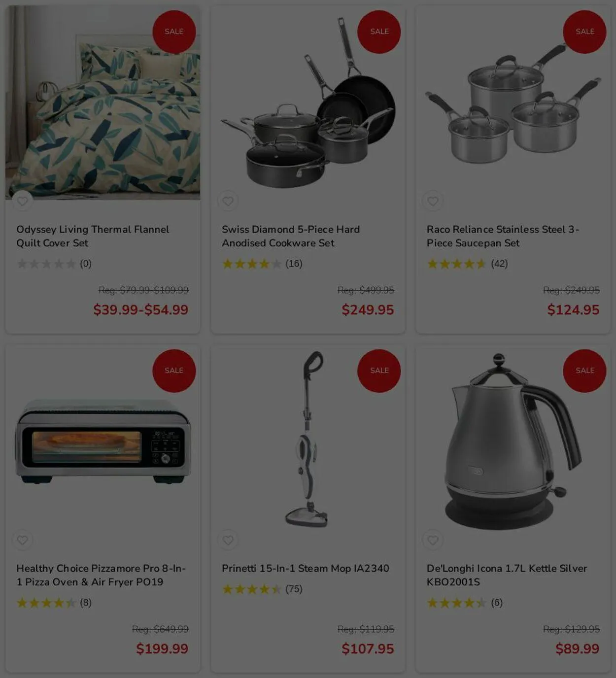Heart the De'Longhi Icona kettle
The image size is (616, 678).
pyautogui.click(x=433, y=540)
